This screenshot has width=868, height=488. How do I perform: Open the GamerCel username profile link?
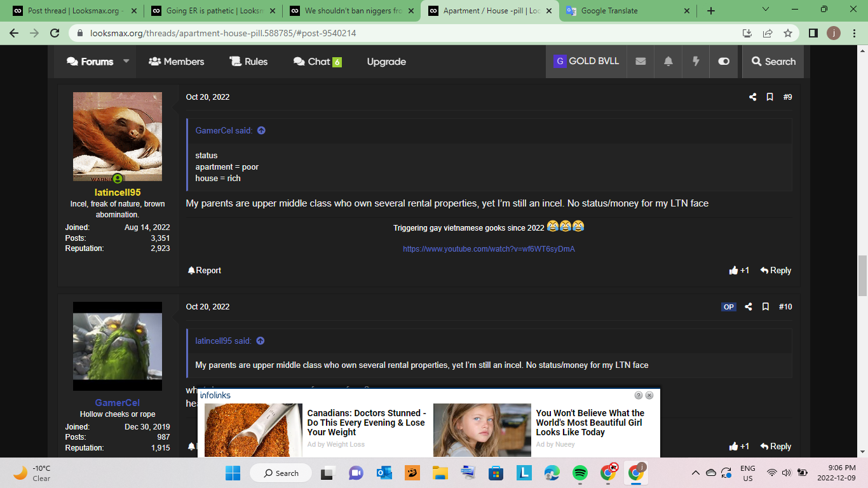[118, 403]
